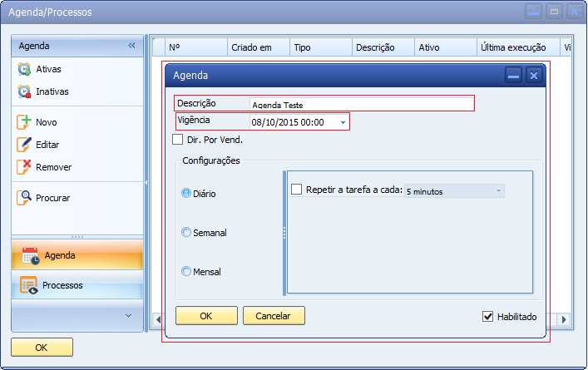Select the Semanal radio button
588x370 pixels.
186,232
